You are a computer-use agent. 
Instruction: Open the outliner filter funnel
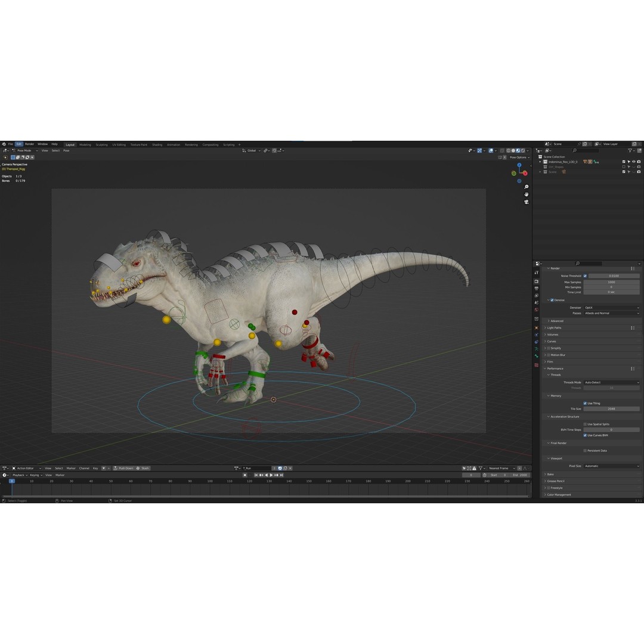coord(630,151)
